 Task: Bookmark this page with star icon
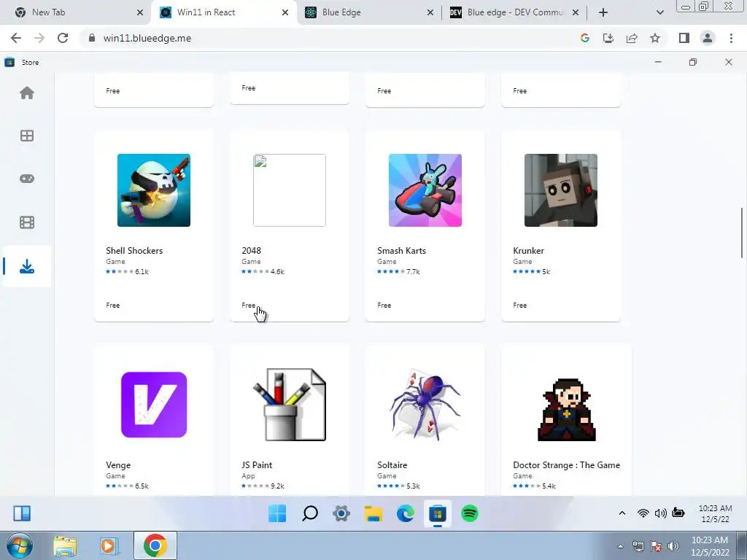[x=655, y=38]
